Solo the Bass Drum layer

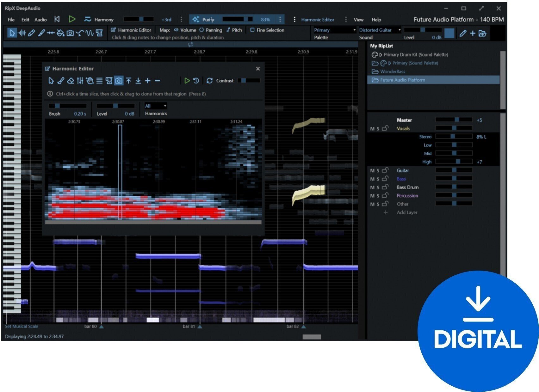pos(378,187)
